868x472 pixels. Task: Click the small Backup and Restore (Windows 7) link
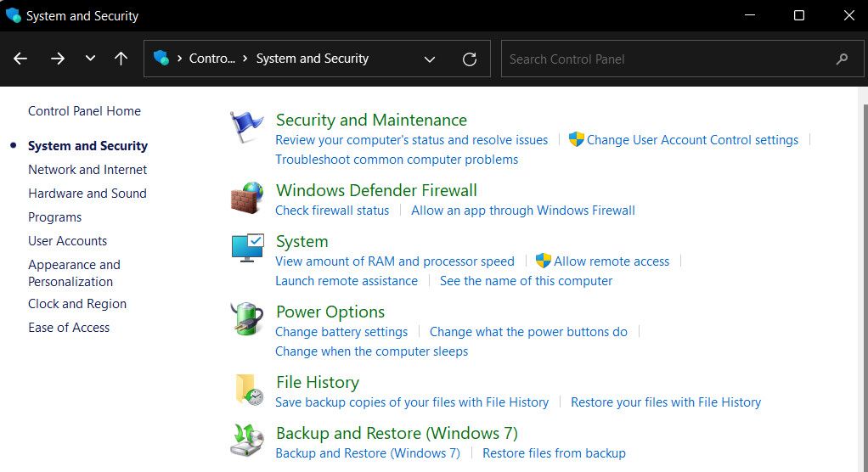click(x=368, y=452)
